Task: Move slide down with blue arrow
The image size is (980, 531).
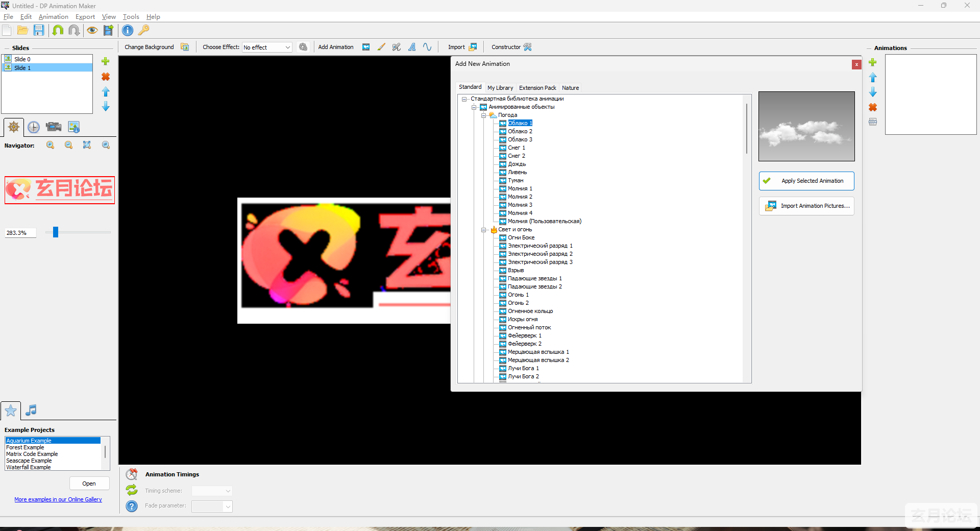Action: 106,106
